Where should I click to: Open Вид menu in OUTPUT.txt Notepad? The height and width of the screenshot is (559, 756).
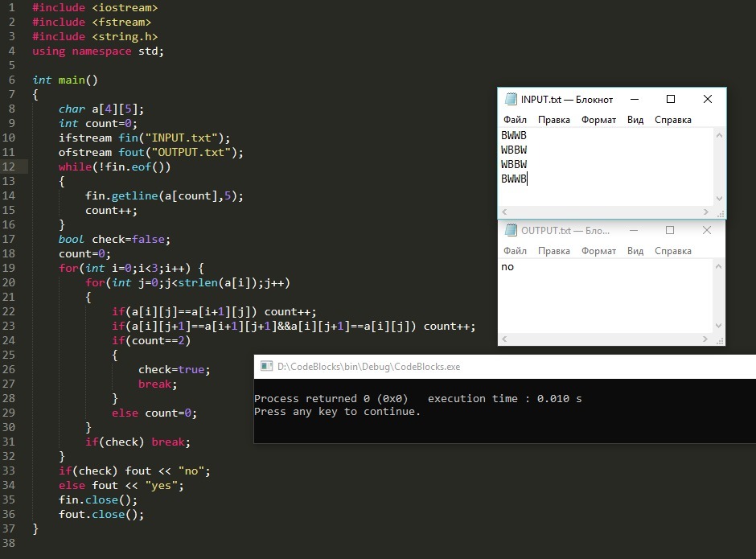pyautogui.click(x=635, y=251)
